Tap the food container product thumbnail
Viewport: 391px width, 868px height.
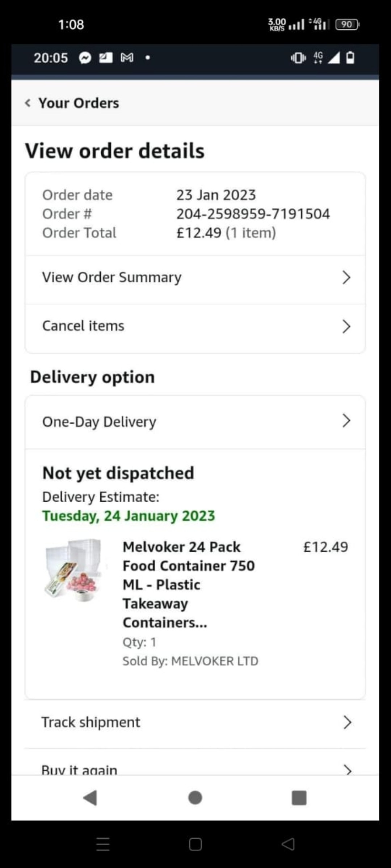[74, 570]
